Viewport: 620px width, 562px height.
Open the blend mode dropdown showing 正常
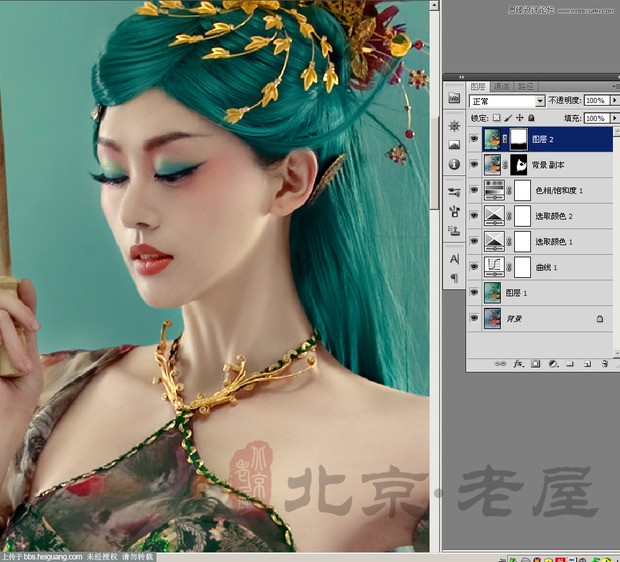(507, 101)
